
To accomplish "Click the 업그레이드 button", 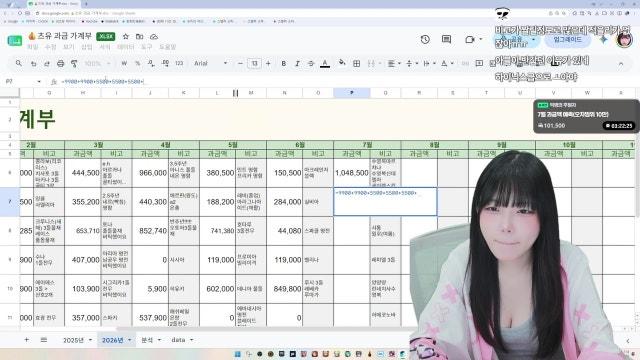I will click(x=567, y=40).
